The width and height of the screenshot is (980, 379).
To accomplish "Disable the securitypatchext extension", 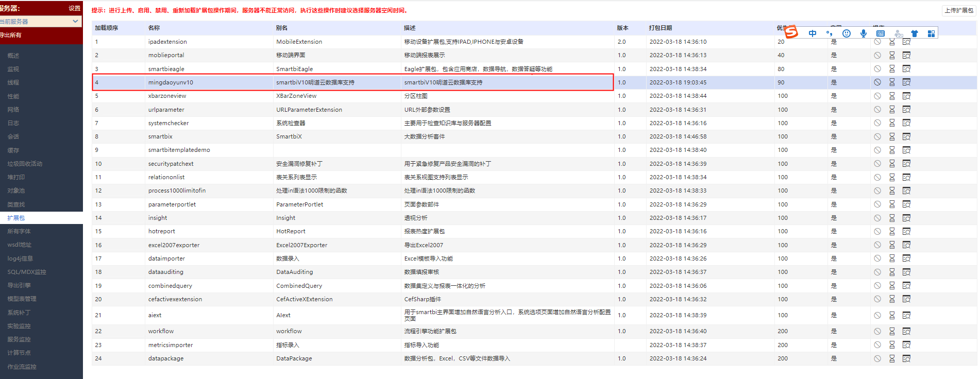I will pyautogui.click(x=877, y=164).
